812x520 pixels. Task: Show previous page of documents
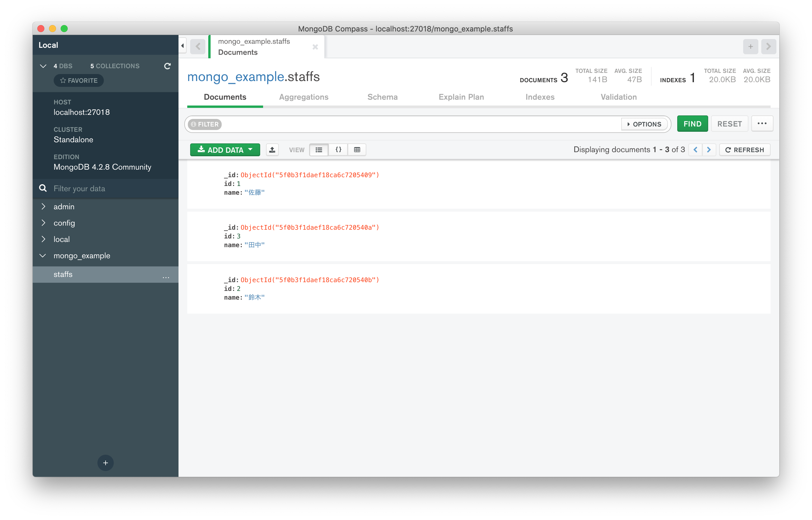[695, 150]
